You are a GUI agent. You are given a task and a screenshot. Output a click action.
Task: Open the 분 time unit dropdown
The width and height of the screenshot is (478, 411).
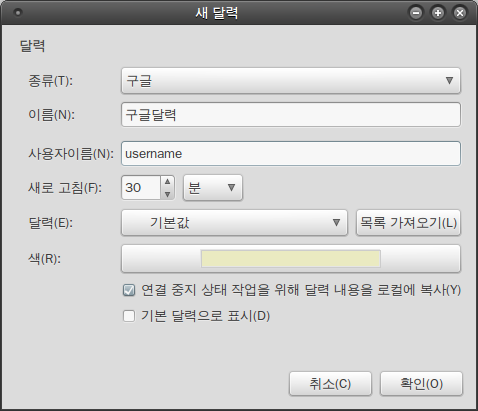click(x=213, y=188)
